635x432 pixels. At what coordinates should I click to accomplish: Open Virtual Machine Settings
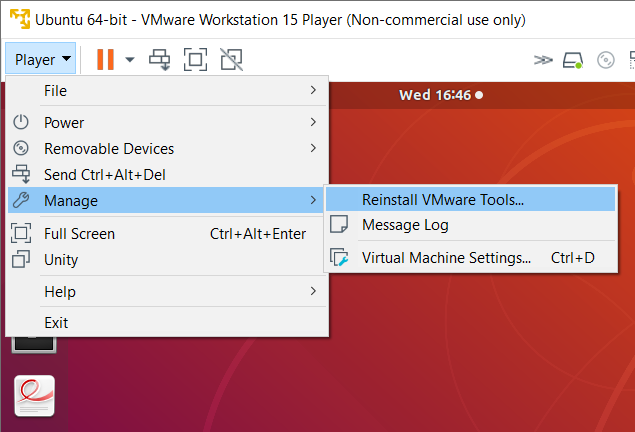coord(446,258)
